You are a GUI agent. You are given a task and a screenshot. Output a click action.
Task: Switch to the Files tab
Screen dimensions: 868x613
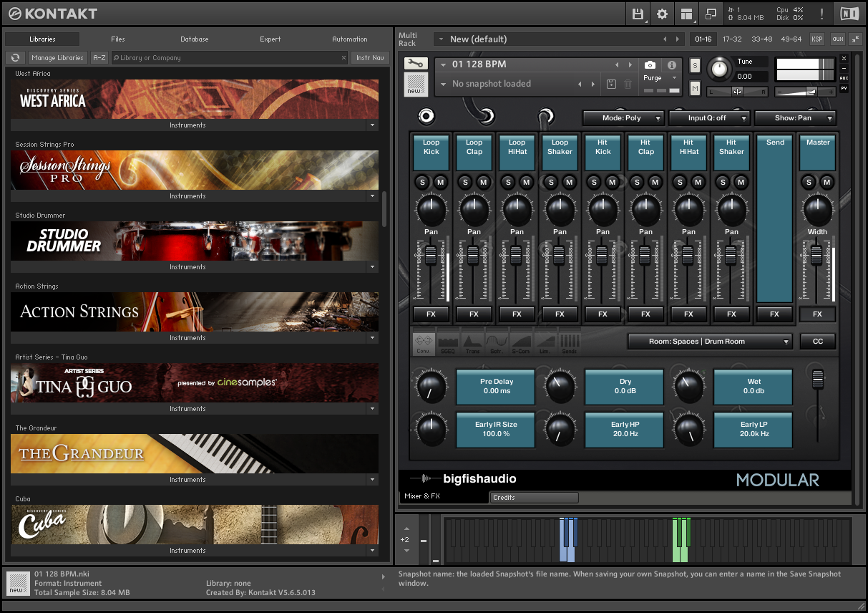point(118,39)
